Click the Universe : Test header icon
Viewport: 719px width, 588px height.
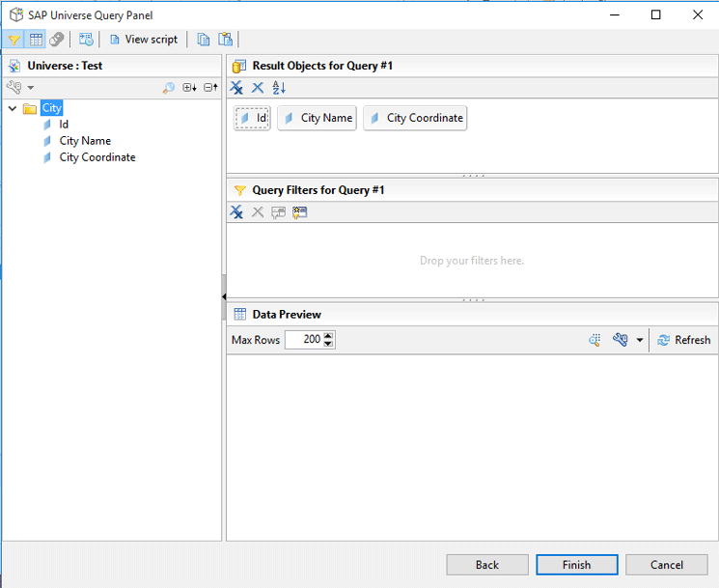coord(14,66)
